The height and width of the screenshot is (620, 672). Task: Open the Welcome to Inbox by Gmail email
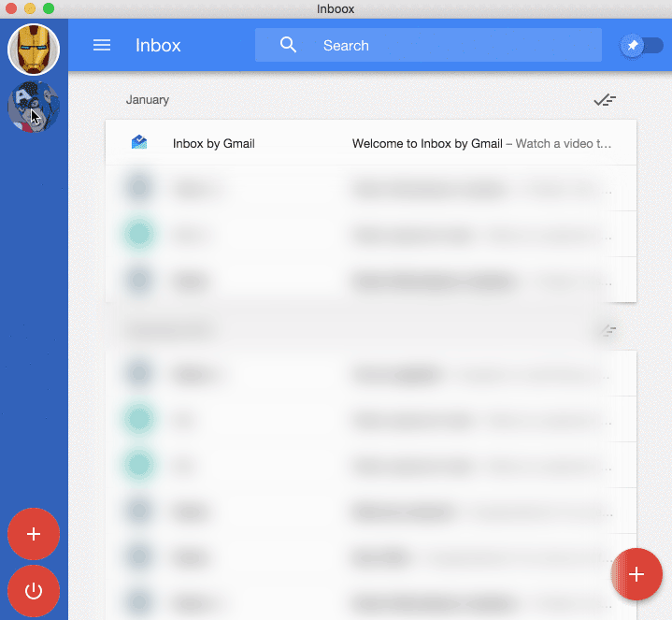point(371,143)
